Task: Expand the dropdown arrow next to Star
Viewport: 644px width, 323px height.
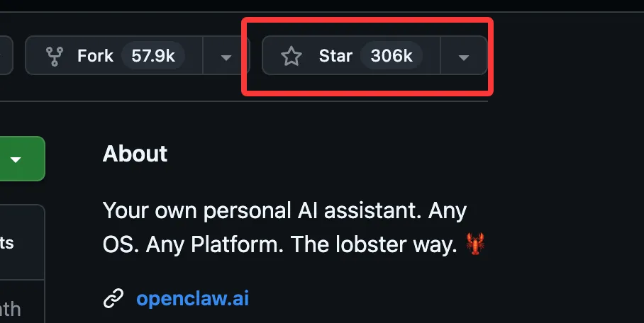Action: [x=464, y=56]
